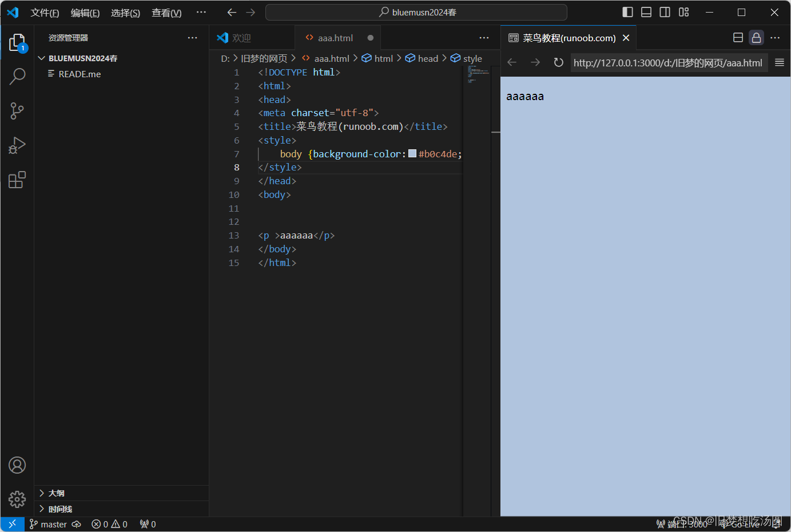Select breadcrumb 旧梦的网页 folder

[264, 58]
